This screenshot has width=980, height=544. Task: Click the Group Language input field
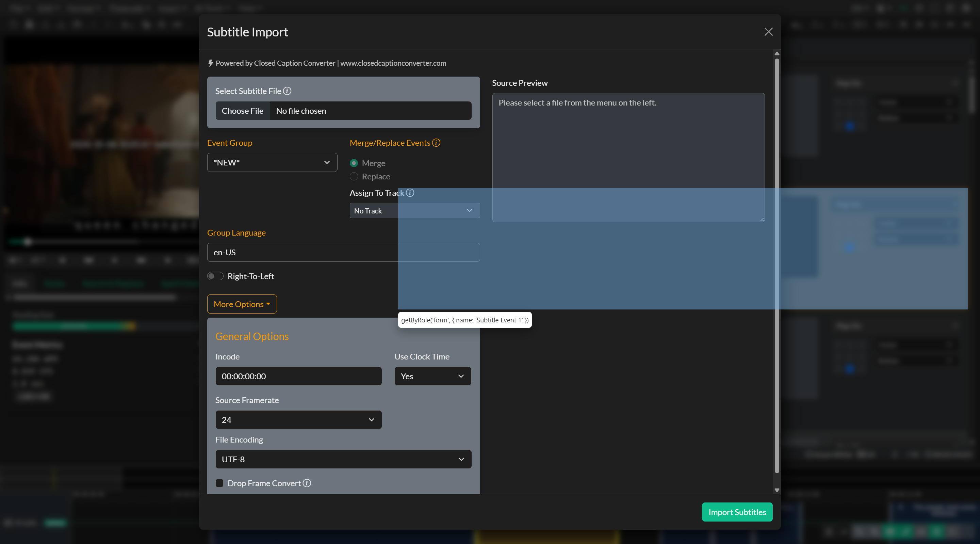pyautogui.click(x=344, y=252)
